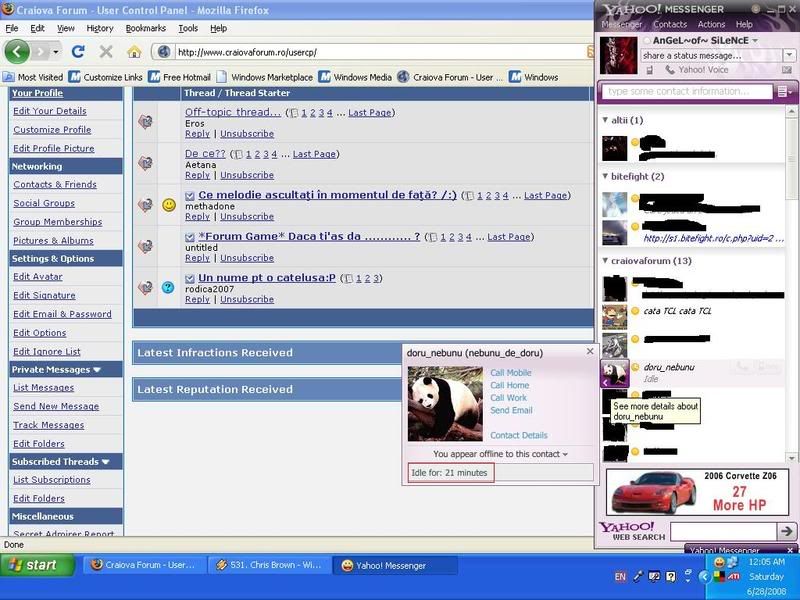Open the Free Hotmail bookmark
Screen dimensions: 800x600
180,77
